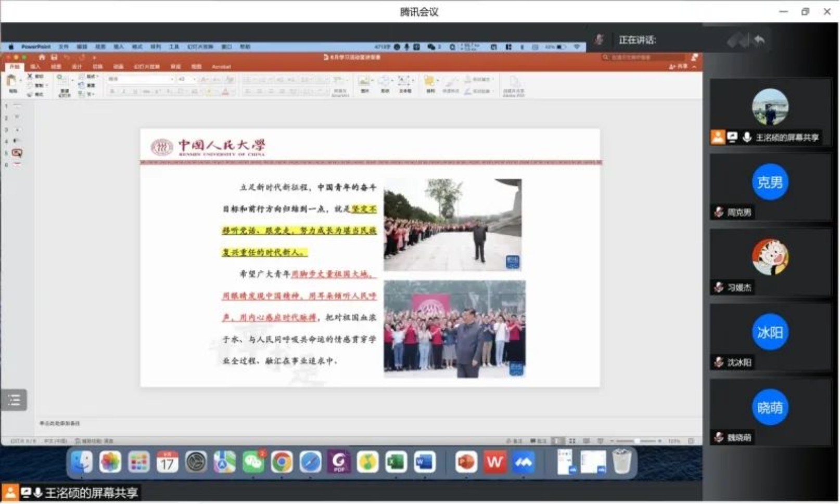Expand the font size dropdown
840x504 pixels.
point(194,79)
